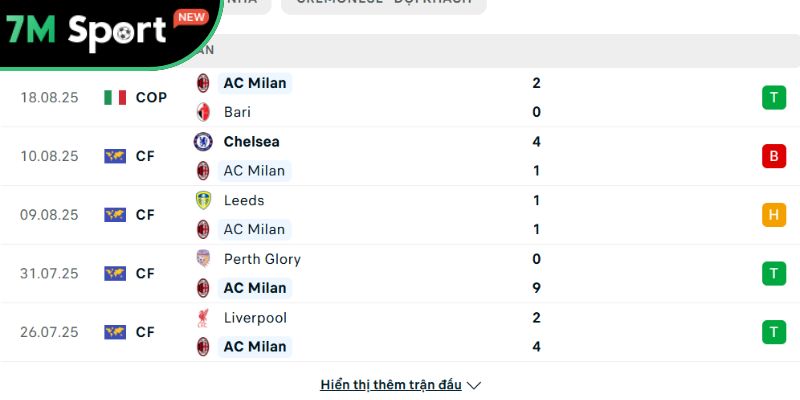This screenshot has height=400, width=800.
Task: Click the red NEW badge on logo
Action: (190, 17)
